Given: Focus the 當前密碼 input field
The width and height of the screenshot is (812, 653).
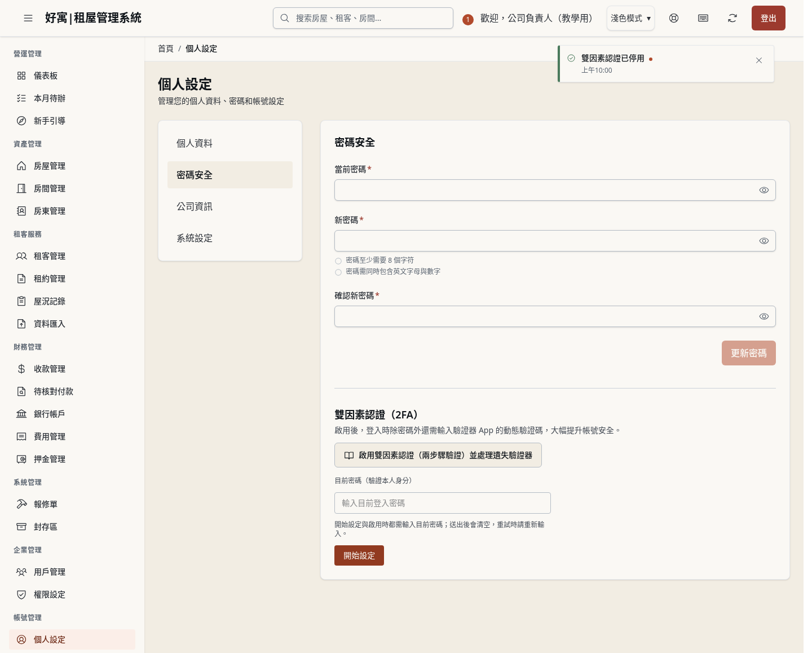Looking at the screenshot, I should [555, 190].
